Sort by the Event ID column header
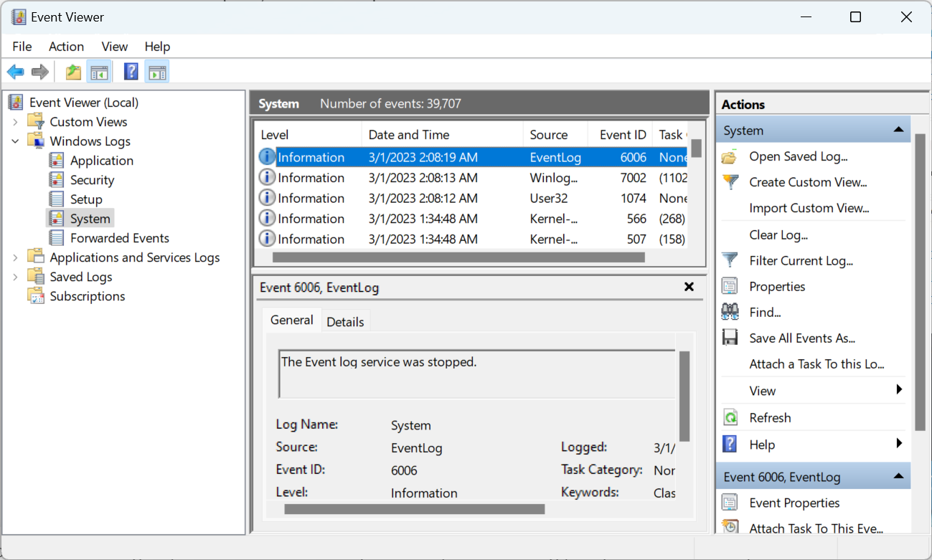932x560 pixels. click(621, 135)
